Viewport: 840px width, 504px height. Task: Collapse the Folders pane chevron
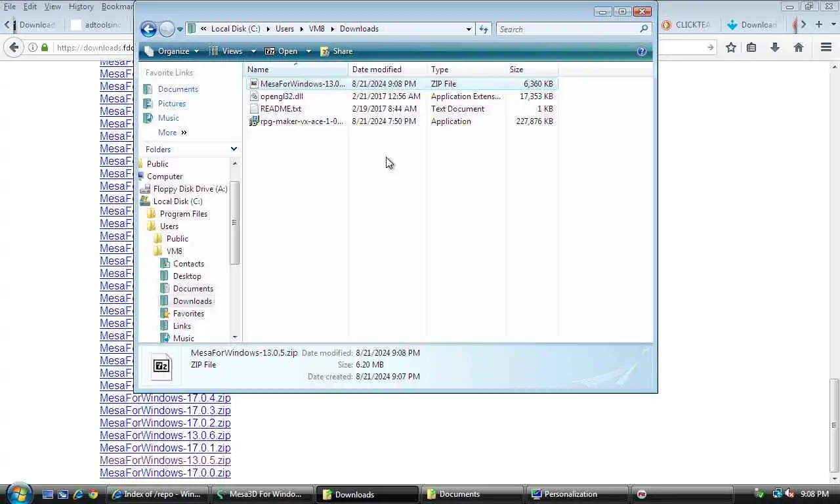pos(234,150)
